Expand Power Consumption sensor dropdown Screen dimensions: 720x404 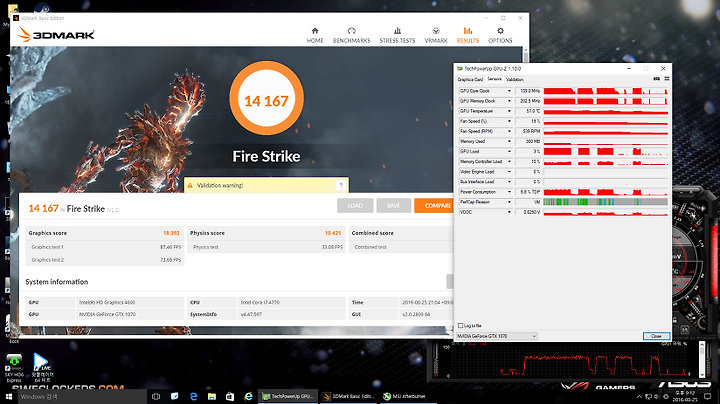(x=509, y=192)
